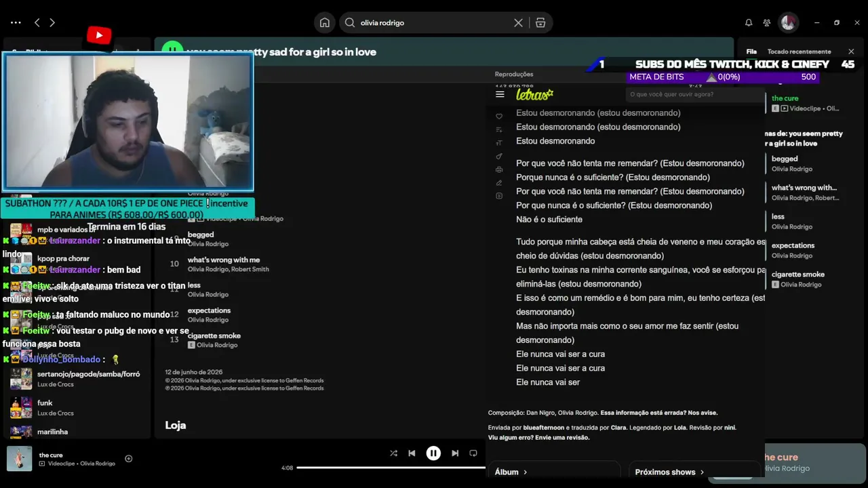This screenshot has height=488, width=868.
Task: Go back with the left arrow
Action: (x=37, y=22)
